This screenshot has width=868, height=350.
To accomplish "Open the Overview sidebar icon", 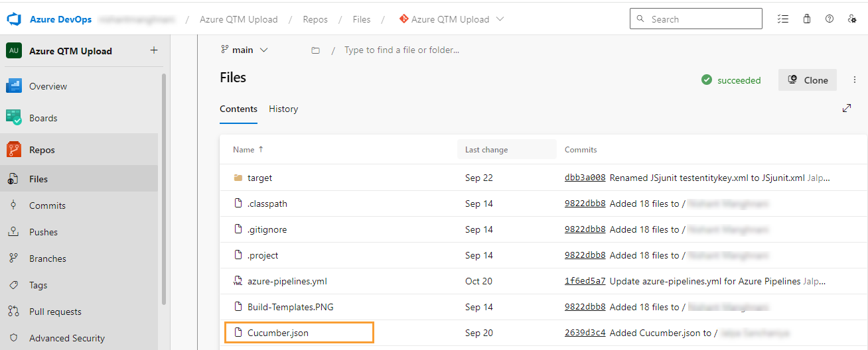I will click(x=14, y=86).
